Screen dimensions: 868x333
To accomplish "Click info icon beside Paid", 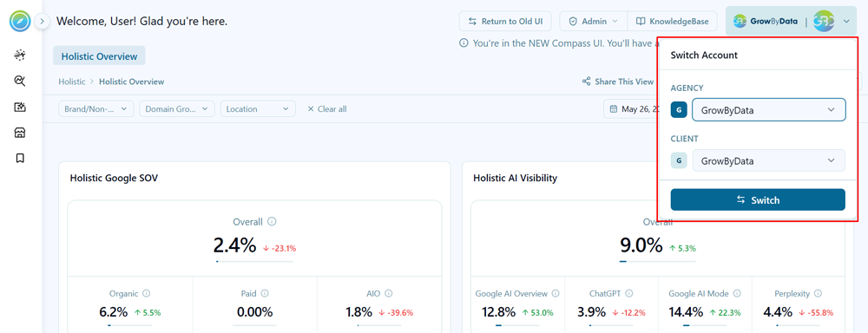I will coord(265,293).
